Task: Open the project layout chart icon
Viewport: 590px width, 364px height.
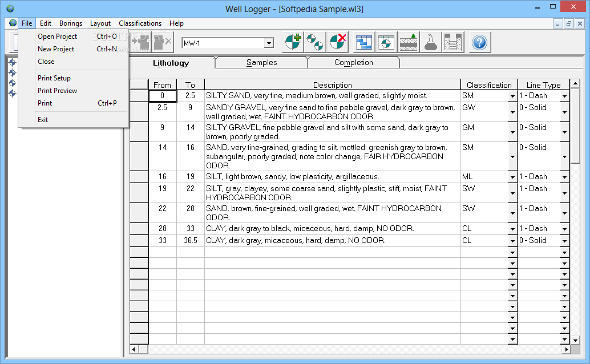Action: pyautogui.click(x=364, y=42)
